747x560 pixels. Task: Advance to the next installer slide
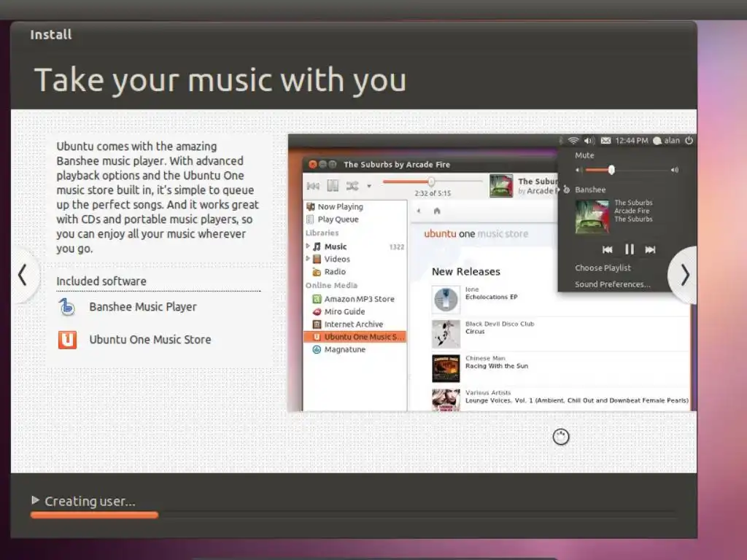click(684, 275)
